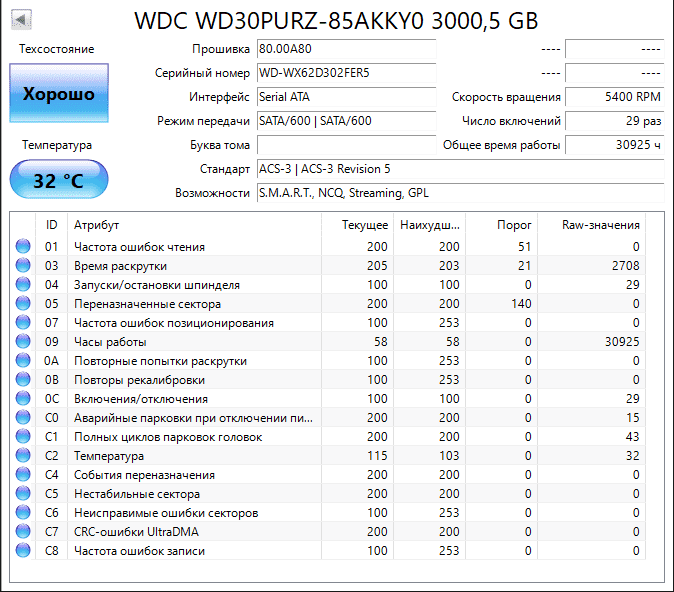
Task: Select the Частота ошибок записи row
Action: point(328,550)
